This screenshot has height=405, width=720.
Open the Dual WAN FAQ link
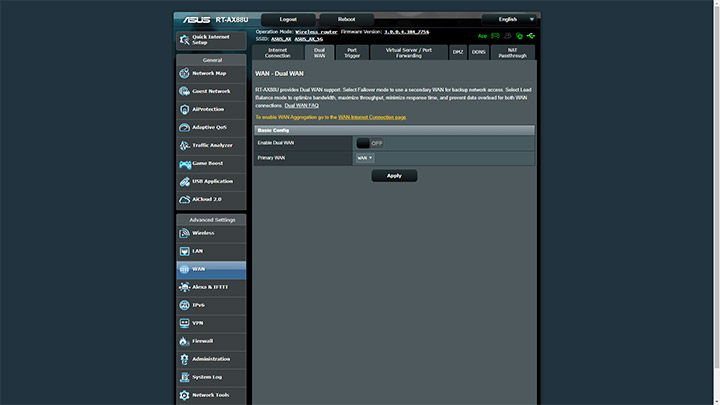click(x=301, y=106)
